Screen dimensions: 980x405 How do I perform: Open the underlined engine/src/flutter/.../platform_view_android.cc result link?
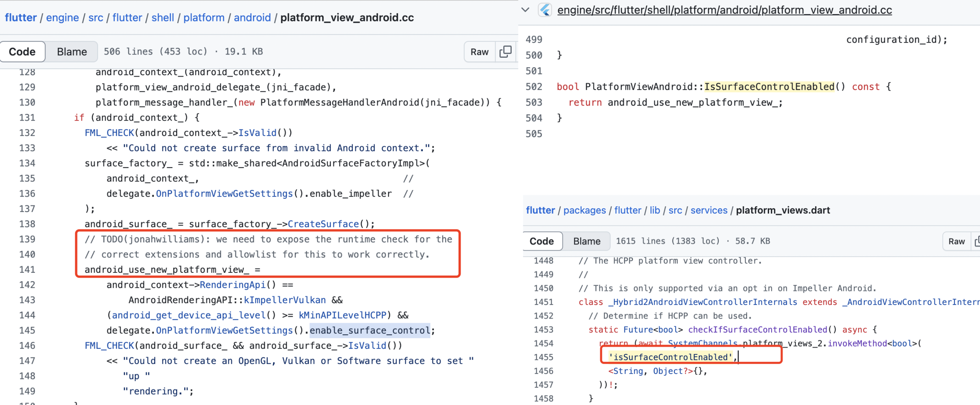click(x=724, y=10)
